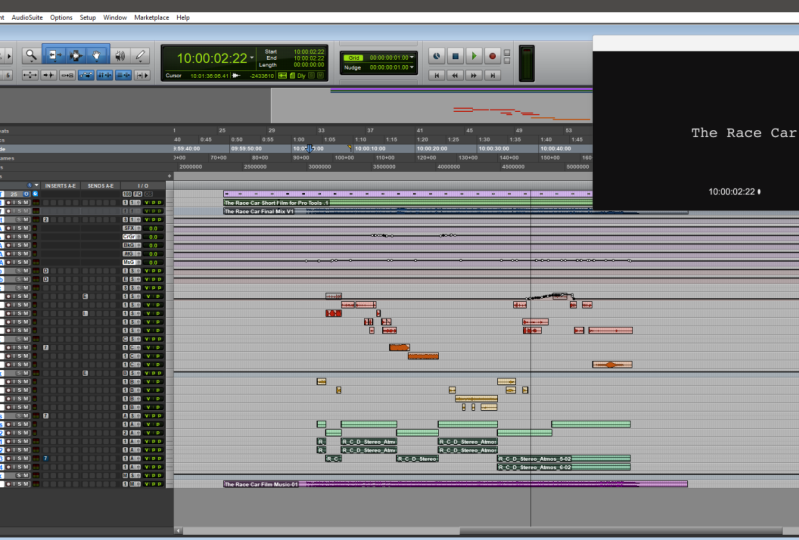Select the R_C_D_Stereo_Atmos_6-02 clip
This screenshot has height=540, width=799.
coord(564,467)
